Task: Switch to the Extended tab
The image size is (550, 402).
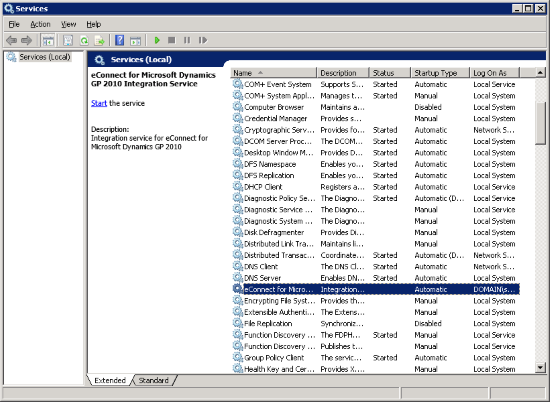Action: pos(110,380)
